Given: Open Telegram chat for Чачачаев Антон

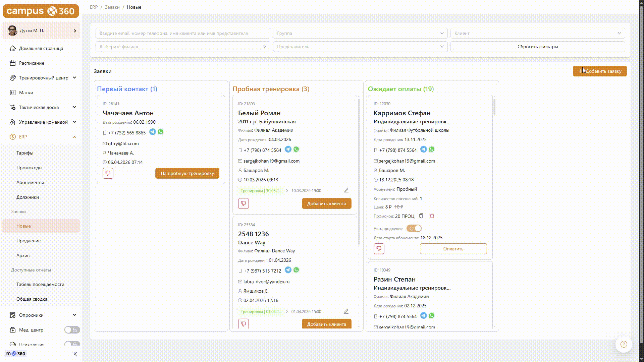Looking at the screenshot, I should pos(153,132).
